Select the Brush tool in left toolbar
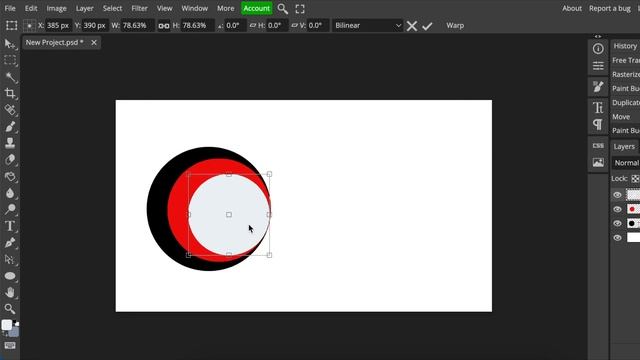640x360 pixels. click(10, 127)
